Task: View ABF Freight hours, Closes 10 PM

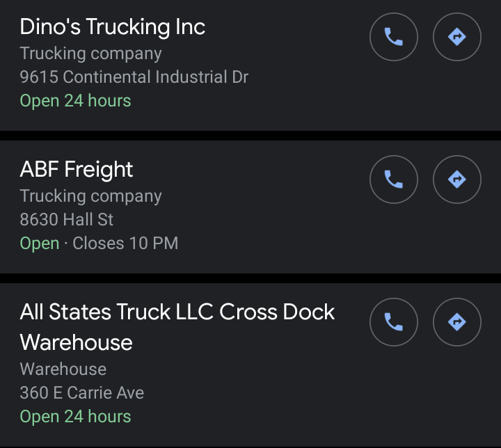Action: click(125, 243)
